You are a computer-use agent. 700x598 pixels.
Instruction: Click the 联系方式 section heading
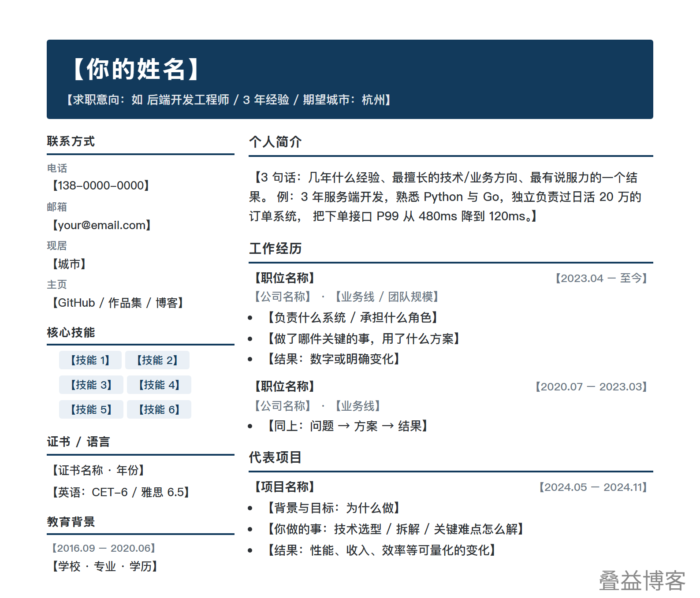71,141
